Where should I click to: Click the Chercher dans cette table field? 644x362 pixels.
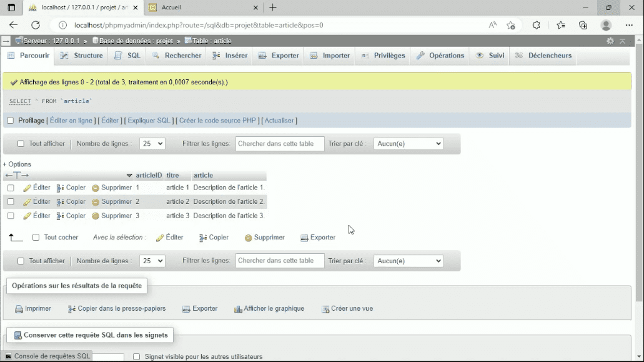tap(279, 143)
